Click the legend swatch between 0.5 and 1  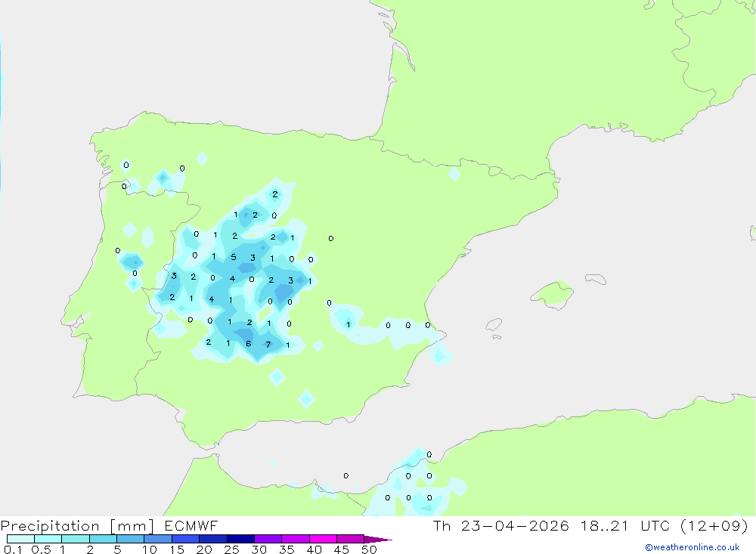tap(48, 539)
